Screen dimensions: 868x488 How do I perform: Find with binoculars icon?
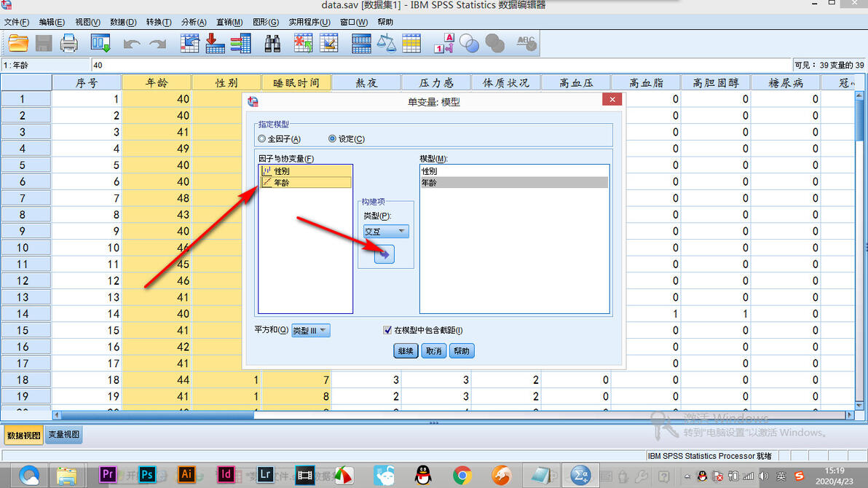click(x=272, y=43)
